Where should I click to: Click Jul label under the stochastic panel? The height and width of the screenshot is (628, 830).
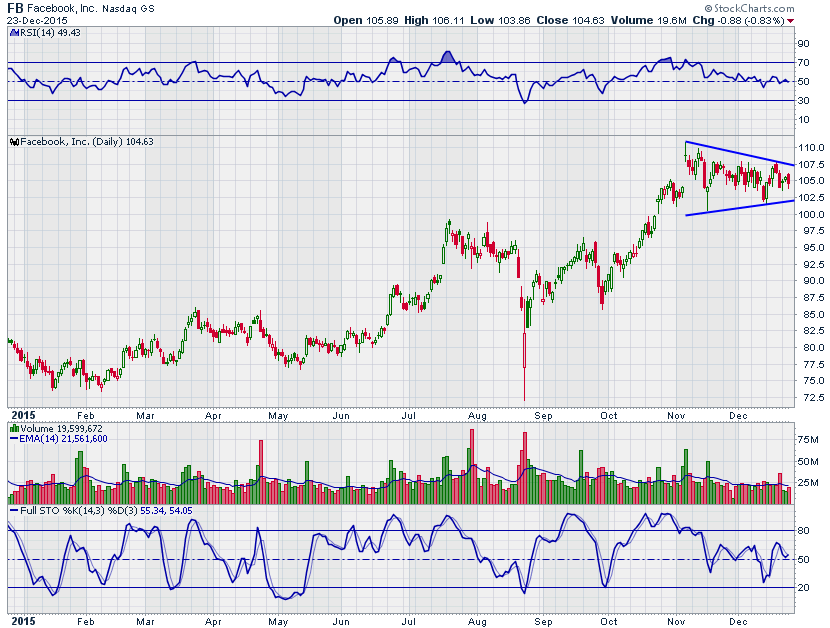click(x=408, y=622)
